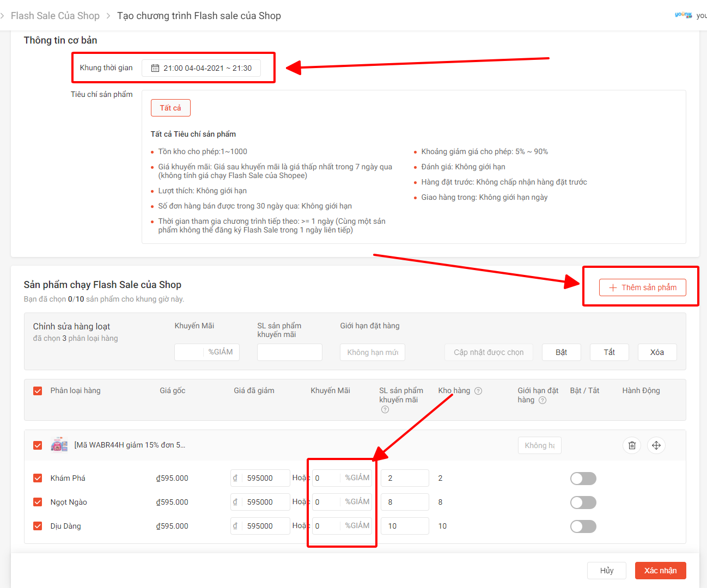Uncheck the Khám Phá checkbox
The width and height of the screenshot is (707, 588).
(38, 478)
